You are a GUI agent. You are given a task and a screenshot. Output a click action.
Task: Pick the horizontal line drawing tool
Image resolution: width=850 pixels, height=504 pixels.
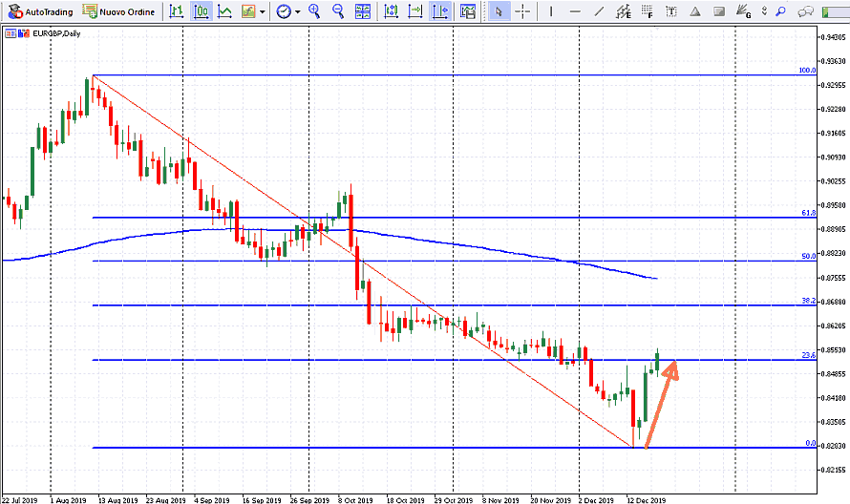(575, 11)
